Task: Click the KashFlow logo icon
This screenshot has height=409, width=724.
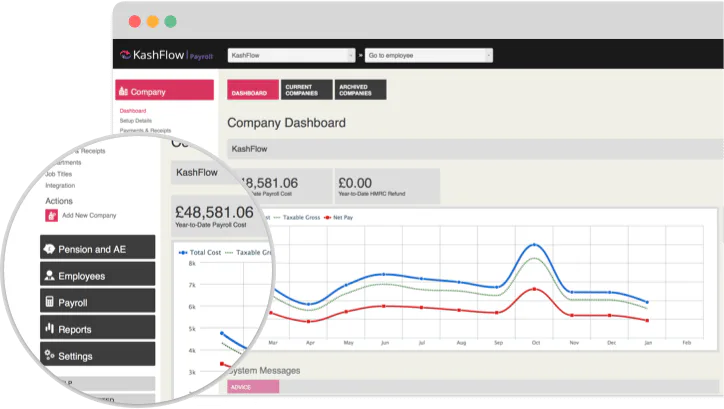Action: point(125,55)
